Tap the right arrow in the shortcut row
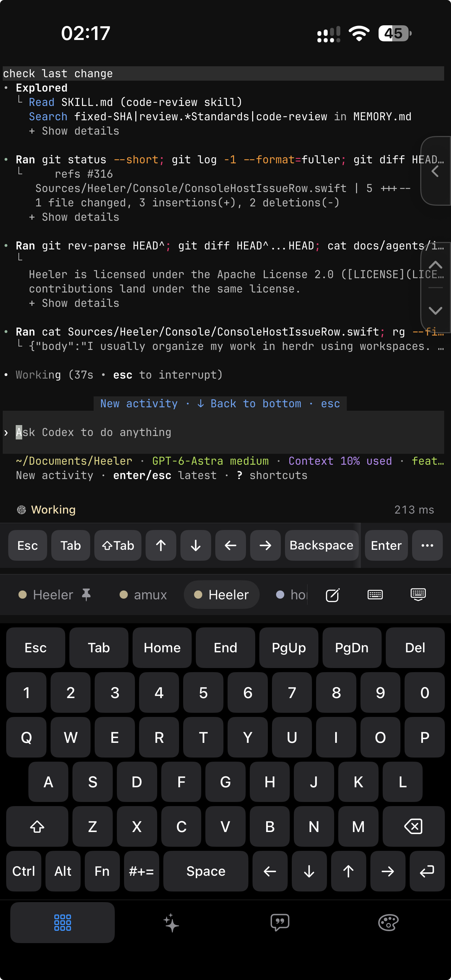 coord(265,545)
